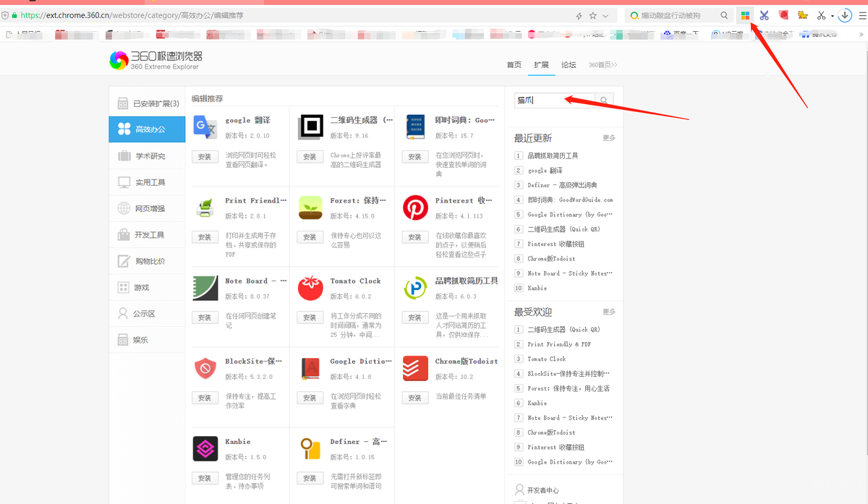Open the 论坛 tab
The height and width of the screenshot is (504, 868).
click(x=569, y=65)
